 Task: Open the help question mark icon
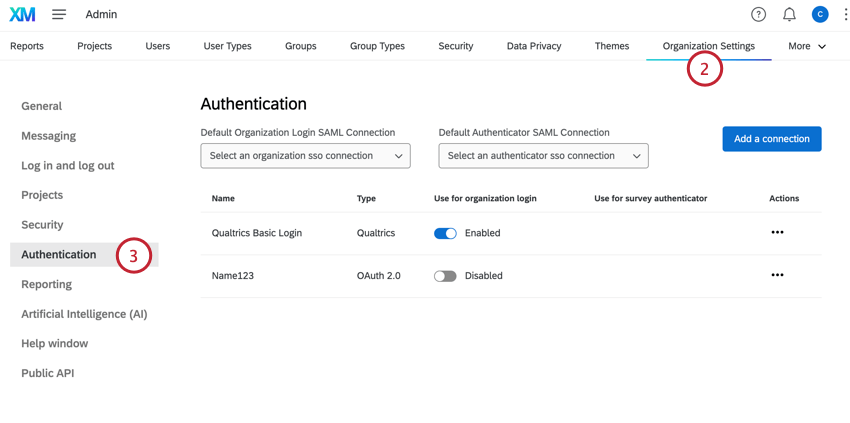(759, 15)
